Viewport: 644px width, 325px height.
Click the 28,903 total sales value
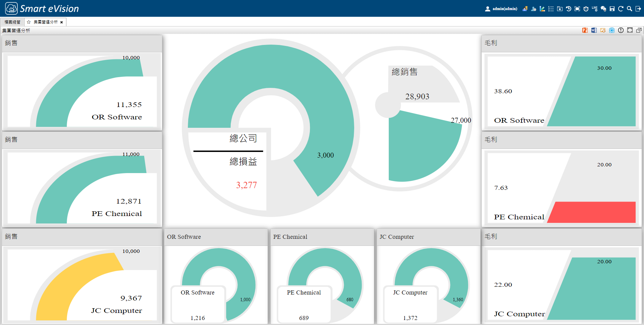417,97
